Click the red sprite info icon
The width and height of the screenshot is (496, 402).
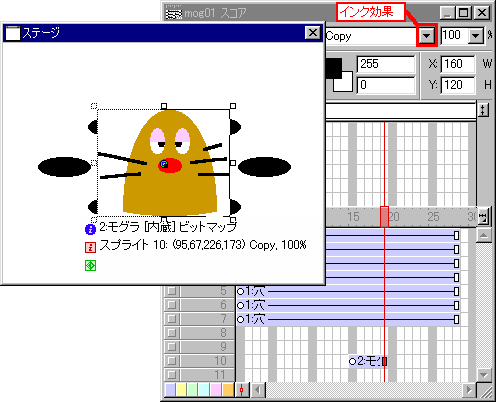pos(90,247)
